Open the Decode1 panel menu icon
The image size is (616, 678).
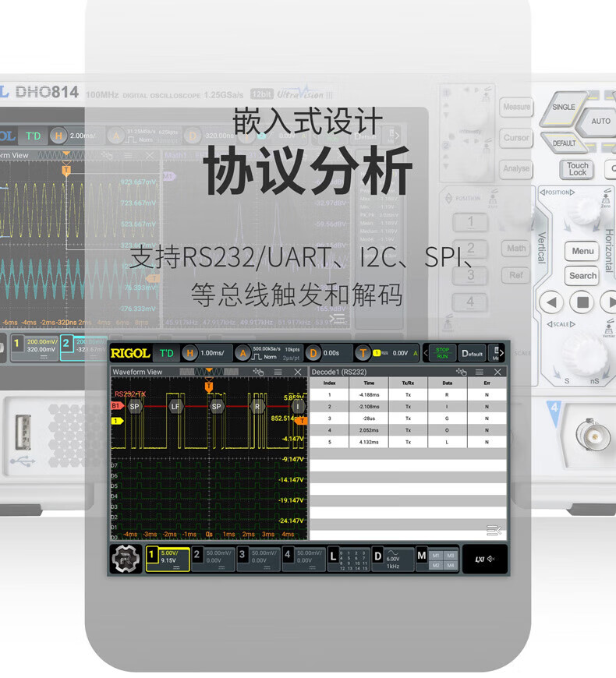[x=480, y=372]
